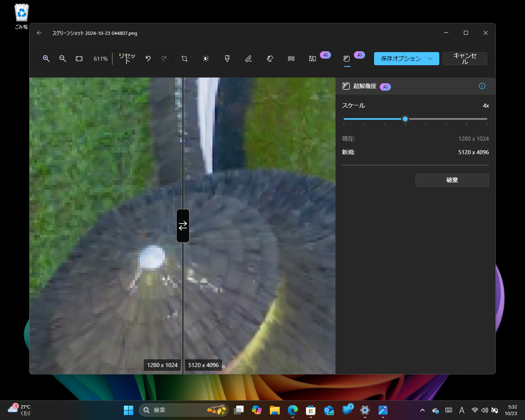Select the Markup pen tool
This screenshot has height=420, width=525.
pos(249,59)
